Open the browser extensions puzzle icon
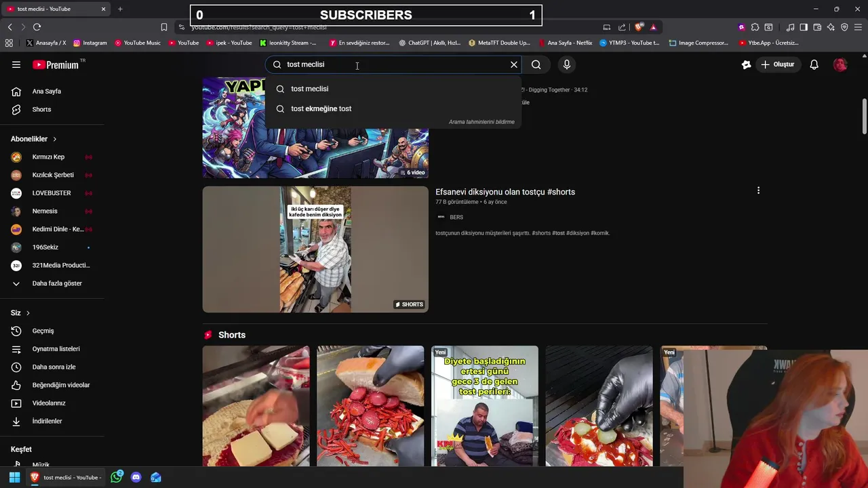This screenshot has width=868, height=488. coord(755,27)
